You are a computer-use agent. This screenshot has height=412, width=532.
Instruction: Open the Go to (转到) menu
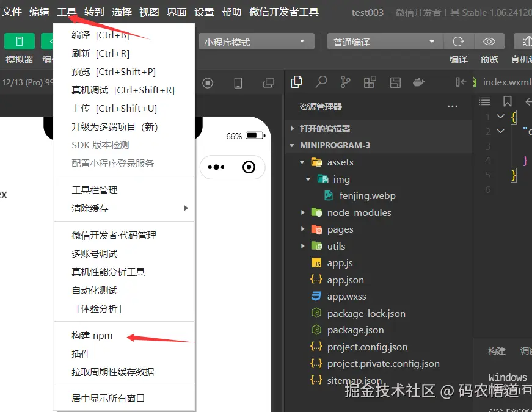[x=94, y=12]
